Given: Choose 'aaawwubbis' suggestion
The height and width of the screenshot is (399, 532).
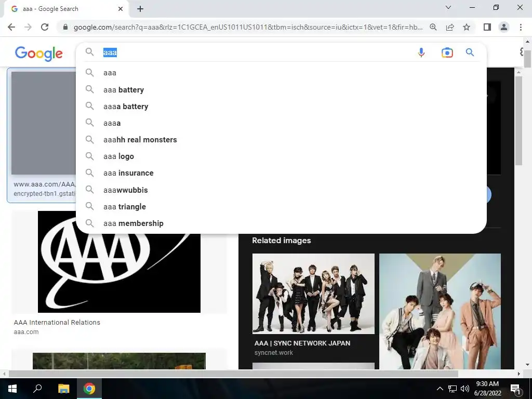Looking at the screenshot, I should pos(281,190).
